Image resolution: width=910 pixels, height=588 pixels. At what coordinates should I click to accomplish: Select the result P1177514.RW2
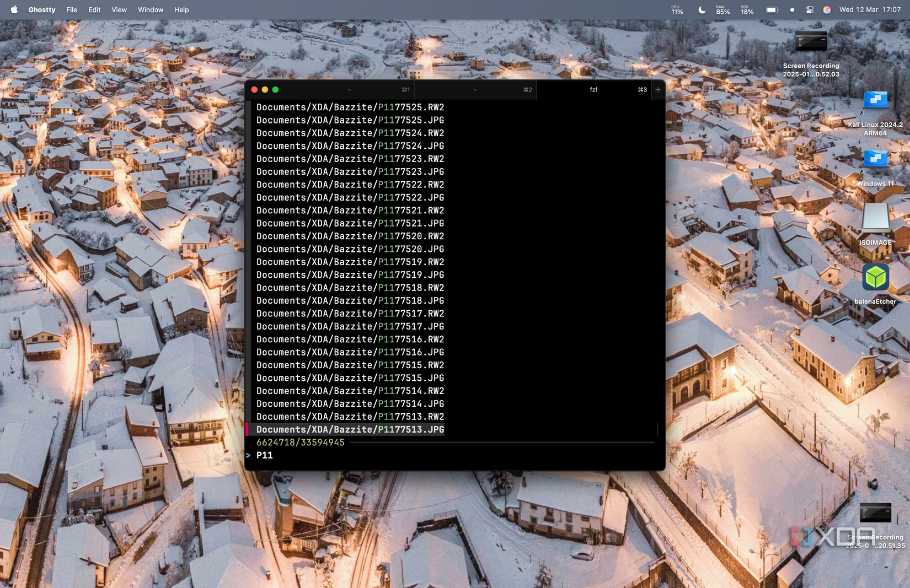click(x=350, y=391)
